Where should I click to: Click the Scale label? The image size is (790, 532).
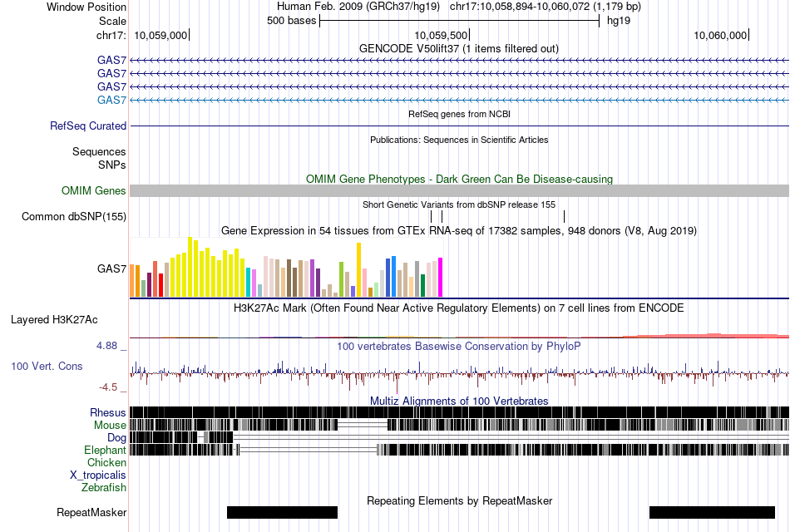pos(112,21)
